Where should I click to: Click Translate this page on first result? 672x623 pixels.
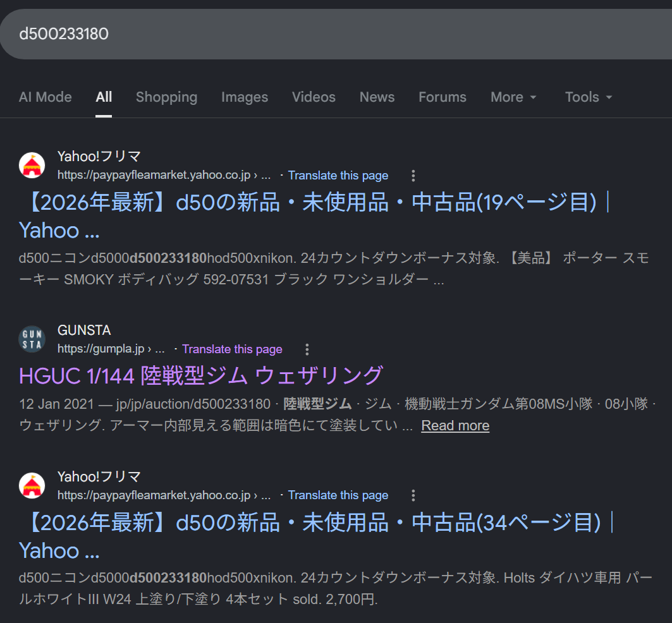(338, 175)
